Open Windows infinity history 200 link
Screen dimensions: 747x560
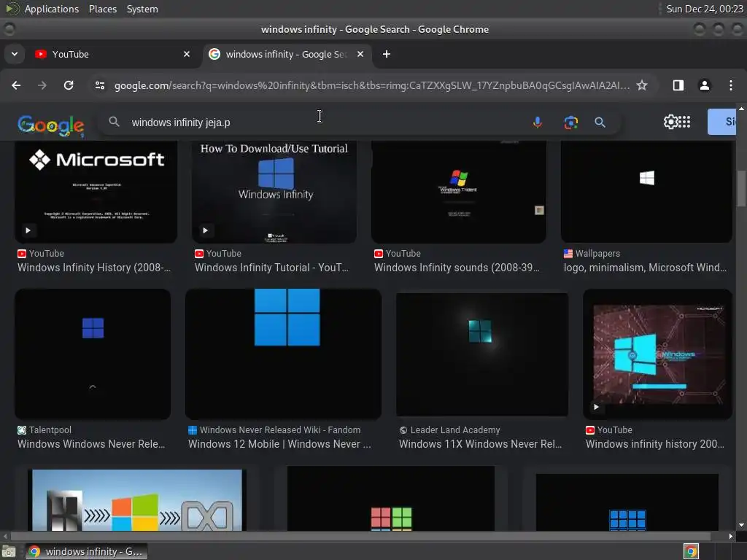pos(654,444)
